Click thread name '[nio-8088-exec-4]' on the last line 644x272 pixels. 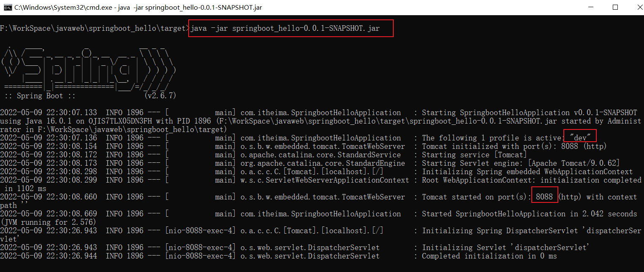point(200,256)
